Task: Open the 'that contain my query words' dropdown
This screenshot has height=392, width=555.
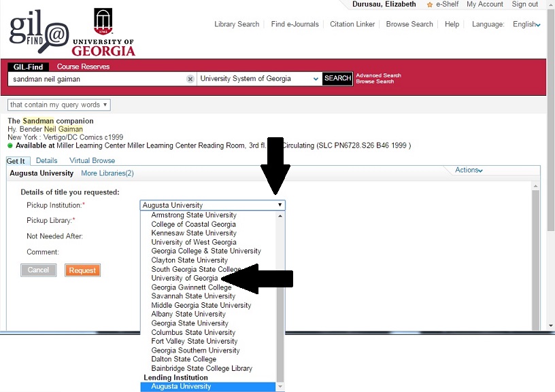Action: 58,105
